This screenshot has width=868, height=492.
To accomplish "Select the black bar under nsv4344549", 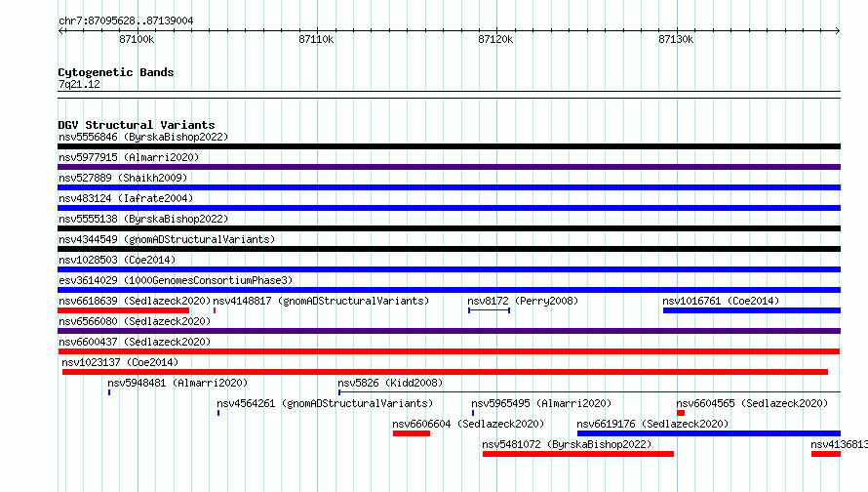I will [x=449, y=249].
